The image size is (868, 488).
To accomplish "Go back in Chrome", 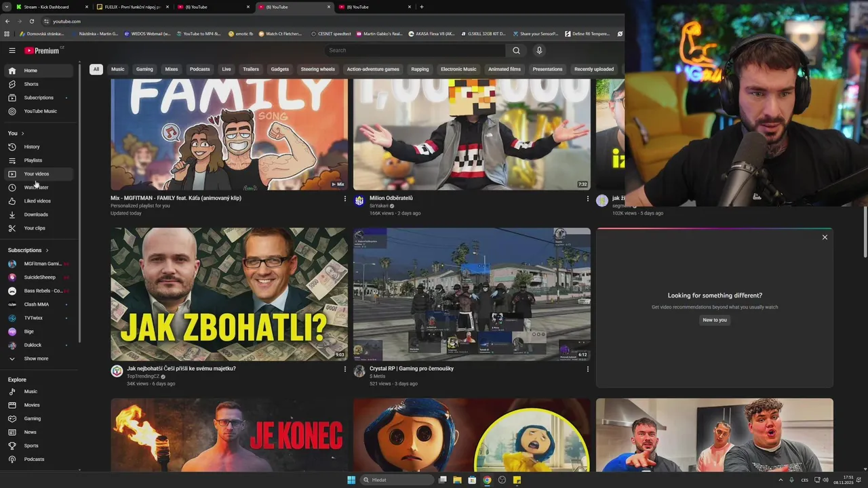I will [x=7, y=21].
